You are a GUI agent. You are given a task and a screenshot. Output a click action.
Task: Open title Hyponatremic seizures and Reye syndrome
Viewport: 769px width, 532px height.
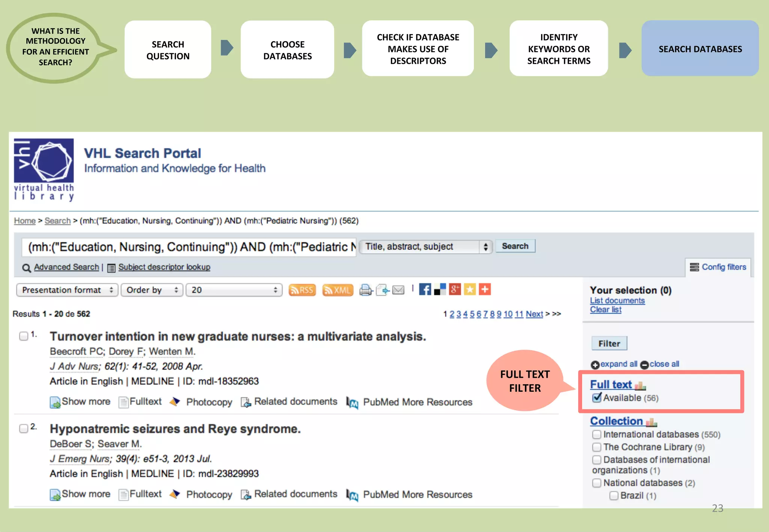pos(175,429)
